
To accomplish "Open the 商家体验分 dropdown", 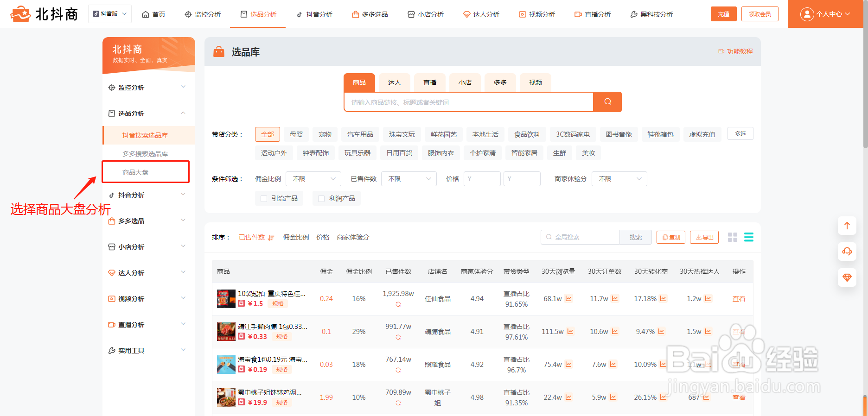I will coord(619,179).
